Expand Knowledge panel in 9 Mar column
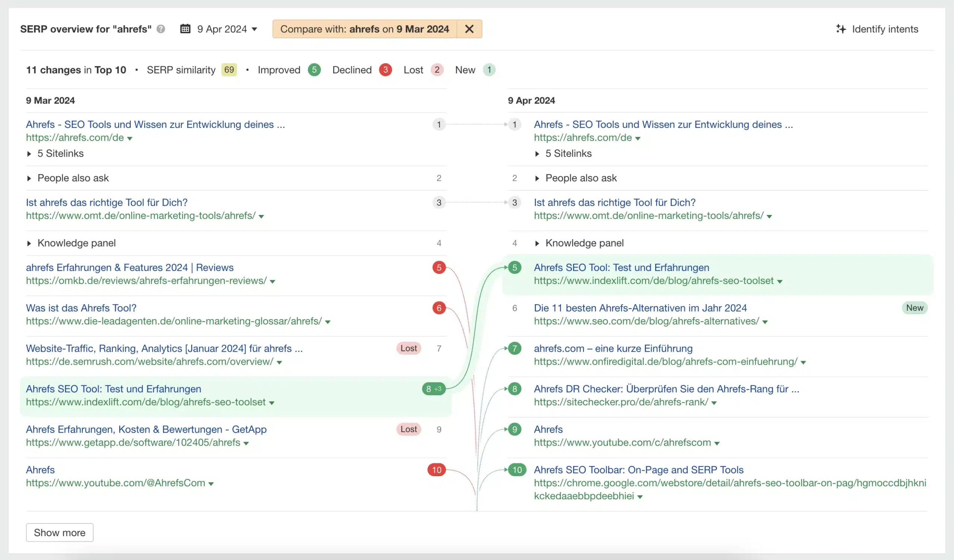Viewport: 954px width, 560px height. pos(71,243)
